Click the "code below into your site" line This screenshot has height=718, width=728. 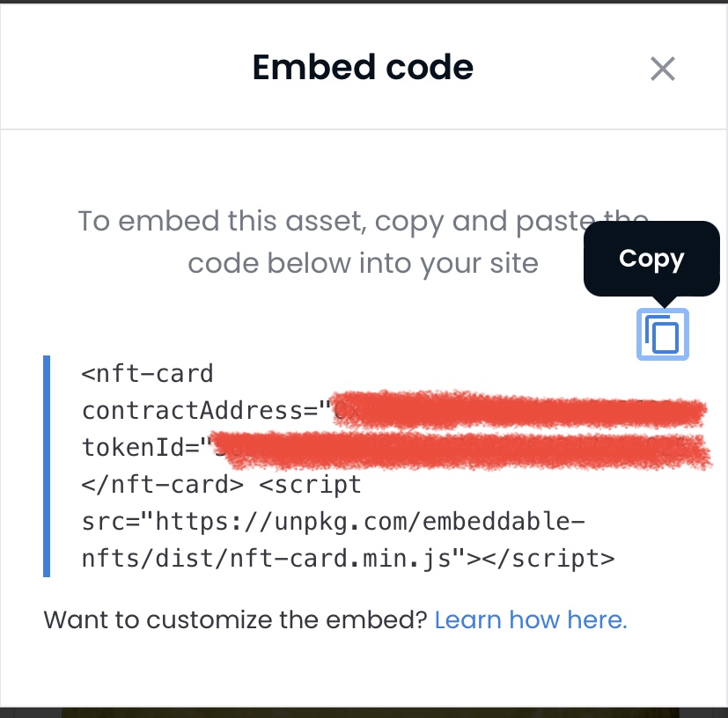click(x=363, y=264)
